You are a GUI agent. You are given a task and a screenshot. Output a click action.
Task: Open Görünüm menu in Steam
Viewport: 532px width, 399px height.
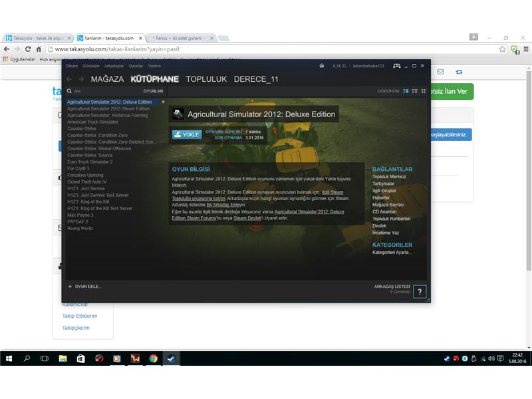91,66
